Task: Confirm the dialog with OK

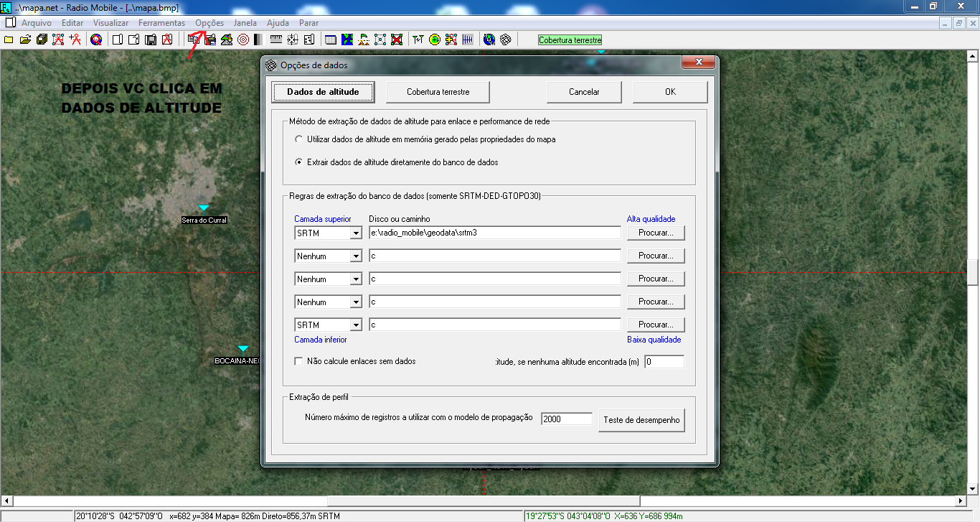Action: click(670, 92)
